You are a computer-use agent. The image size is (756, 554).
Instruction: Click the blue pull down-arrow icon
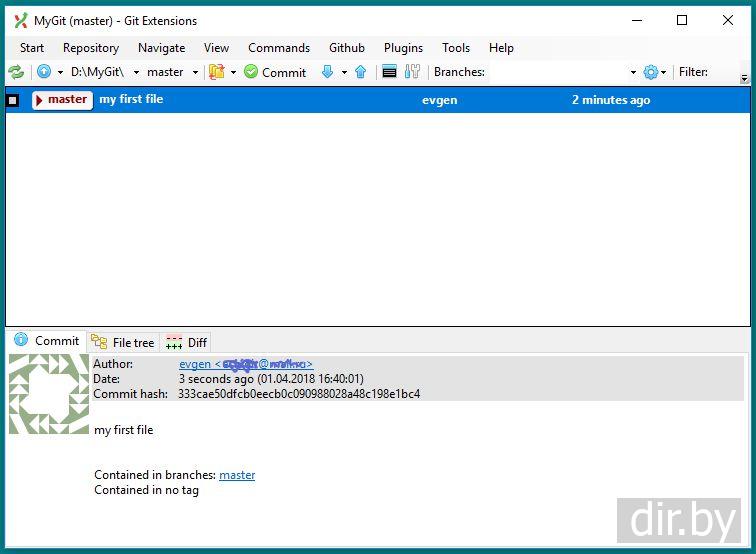pyautogui.click(x=327, y=72)
